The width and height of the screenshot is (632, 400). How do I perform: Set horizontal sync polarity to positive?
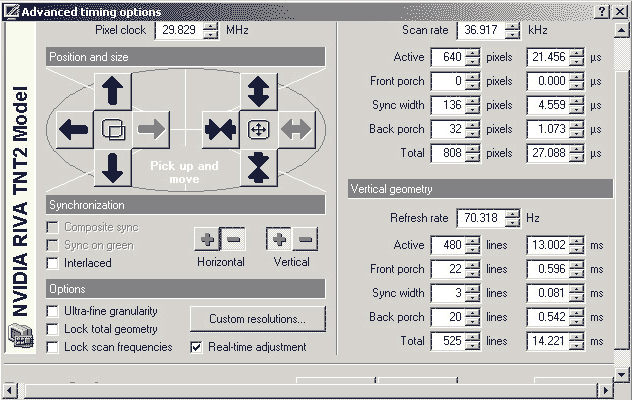(x=207, y=239)
